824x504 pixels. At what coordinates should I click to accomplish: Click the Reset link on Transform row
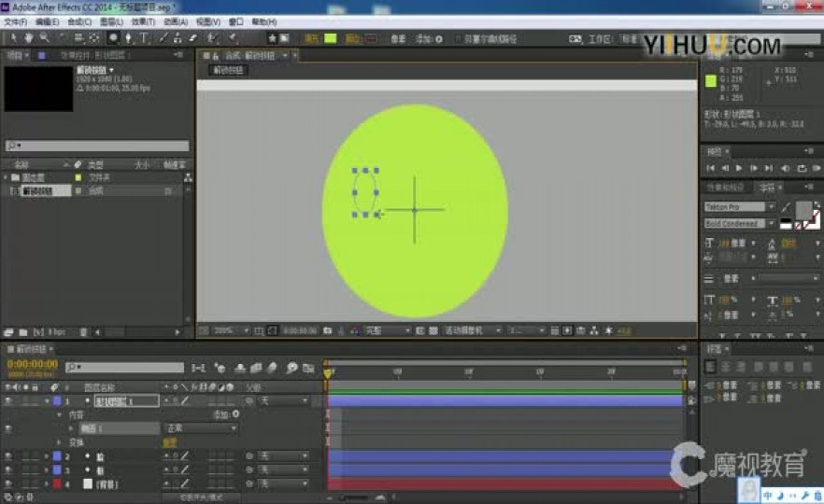coord(170,442)
